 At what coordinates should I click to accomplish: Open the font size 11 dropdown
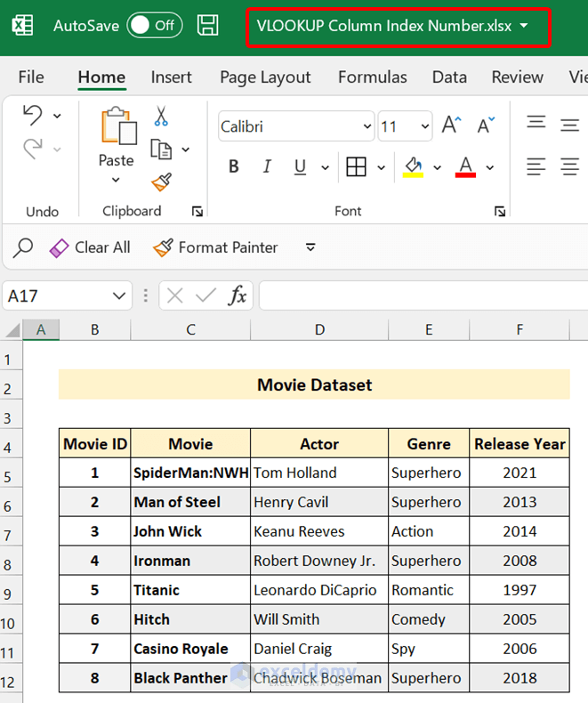425,126
